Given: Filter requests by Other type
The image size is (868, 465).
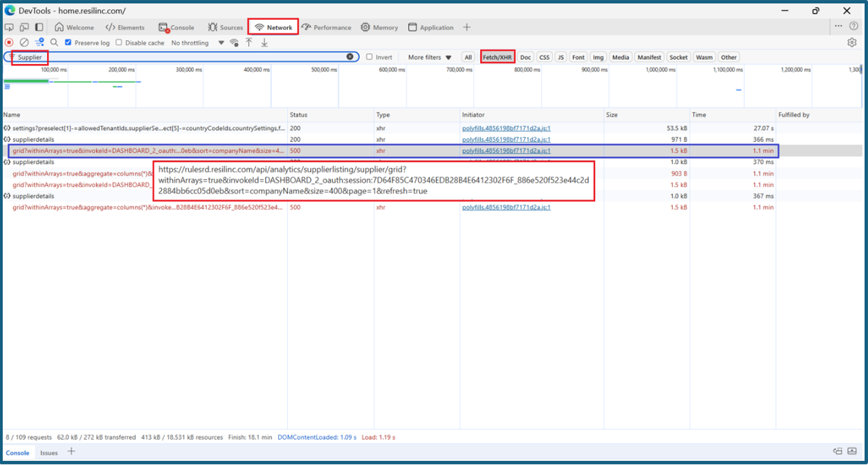Looking at the screenshot, I should 729,57.
